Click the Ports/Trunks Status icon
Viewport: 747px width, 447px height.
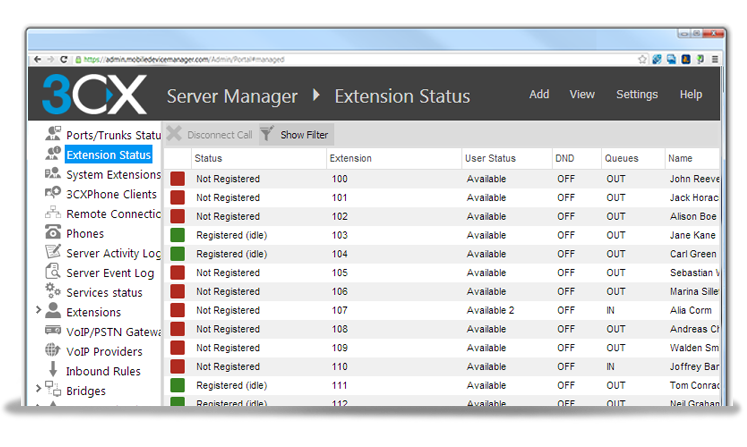53,134
